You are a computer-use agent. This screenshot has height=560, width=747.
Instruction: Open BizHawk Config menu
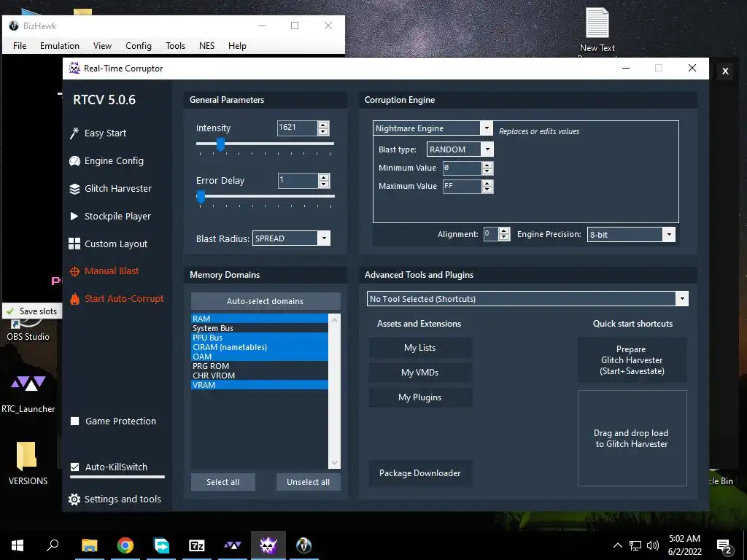click(139, 46)
